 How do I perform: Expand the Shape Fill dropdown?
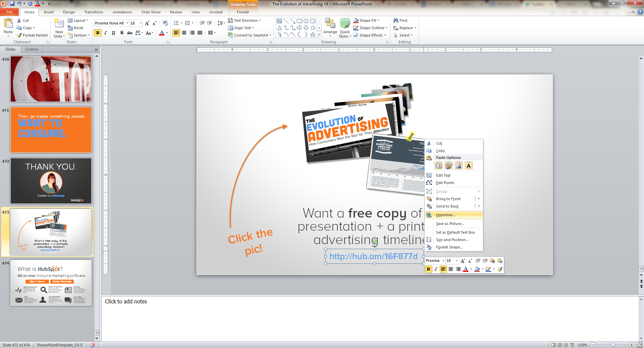tap(379, 20)
